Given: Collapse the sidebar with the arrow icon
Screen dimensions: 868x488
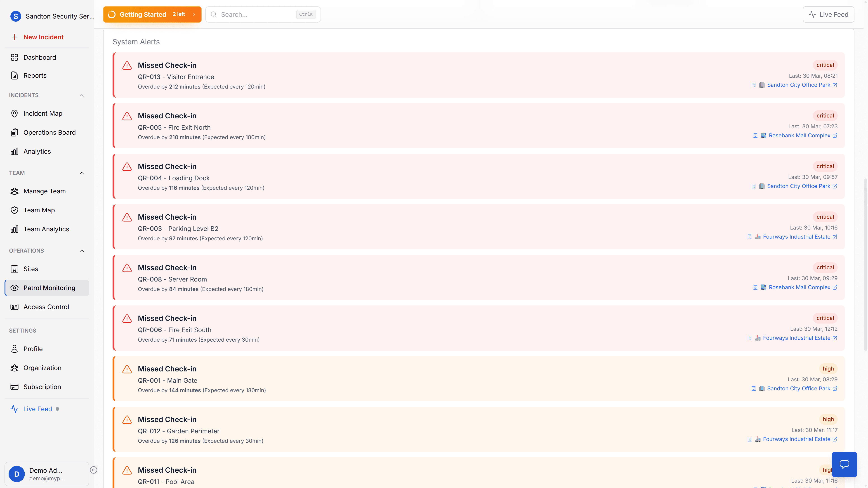Looking at the screenshot, I should pyautogui.click(x=94, y=470).
